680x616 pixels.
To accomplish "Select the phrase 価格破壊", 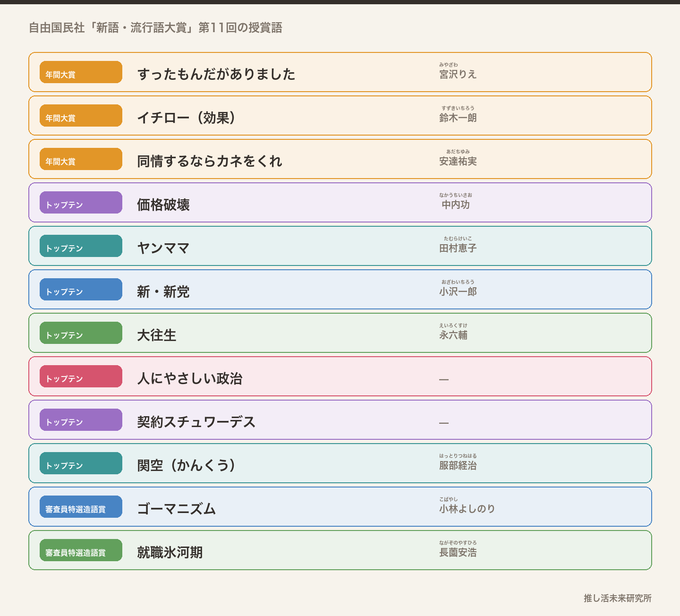I will (x=163, y=205).
